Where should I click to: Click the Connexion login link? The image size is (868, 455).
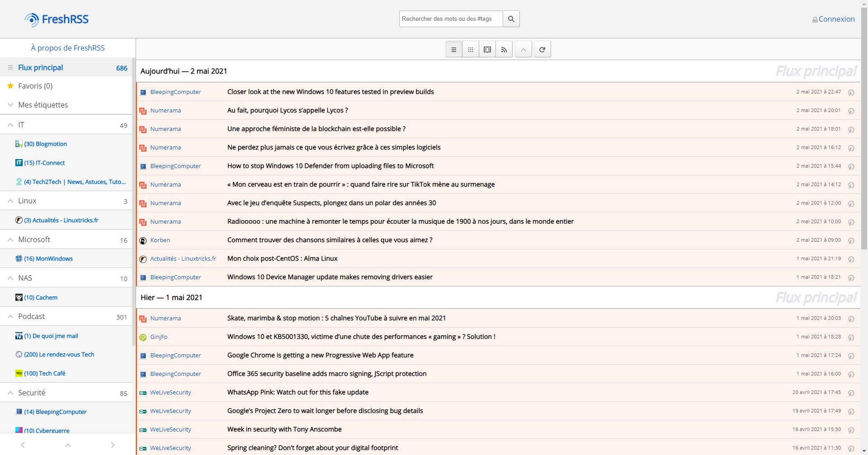tap(836, 19)
